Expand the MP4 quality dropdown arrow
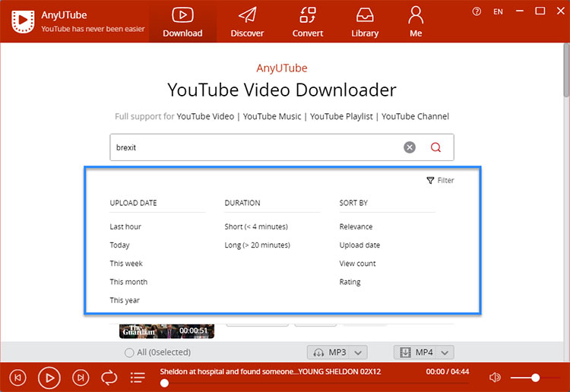 click(x=445, y=352)
